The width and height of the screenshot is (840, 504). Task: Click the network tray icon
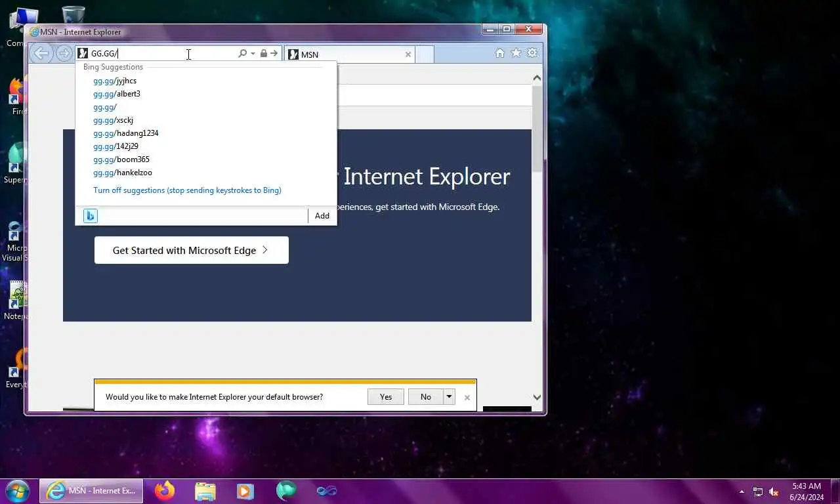(x=758, y=492)
